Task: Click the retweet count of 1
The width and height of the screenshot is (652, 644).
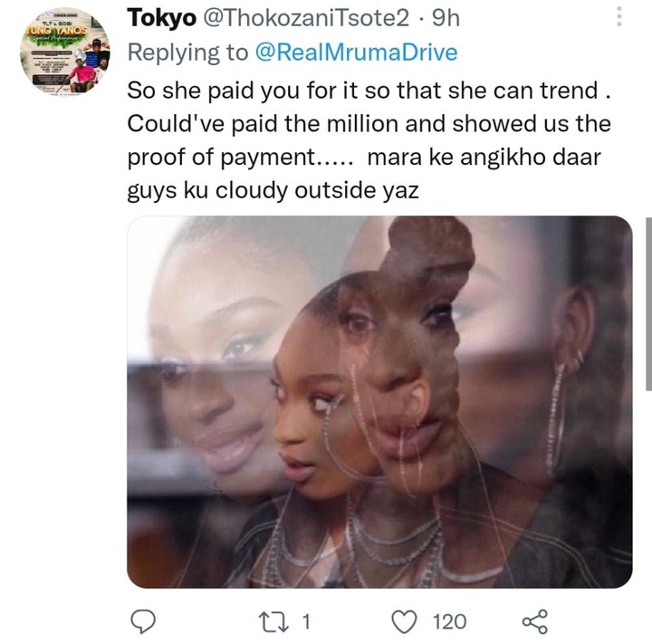Action: click(306, 622)
